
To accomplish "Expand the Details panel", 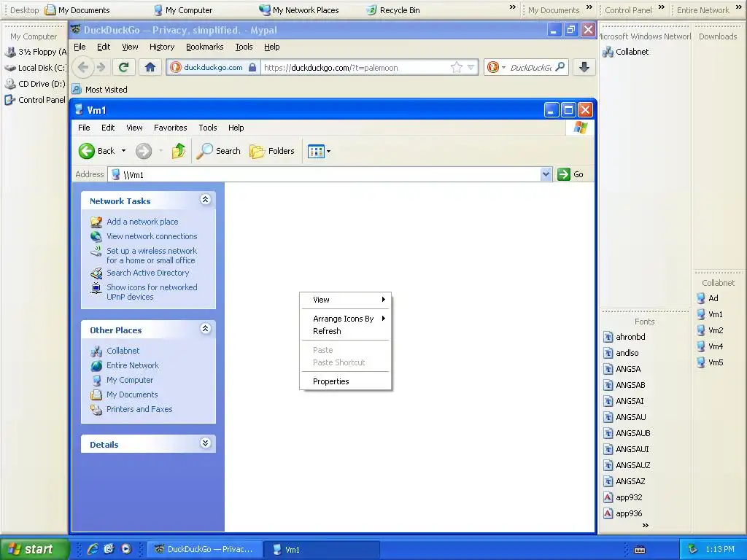I will click(205, 443).
